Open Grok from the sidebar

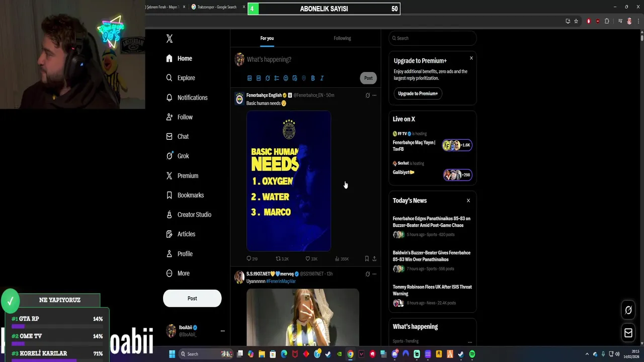click(178, 156)
